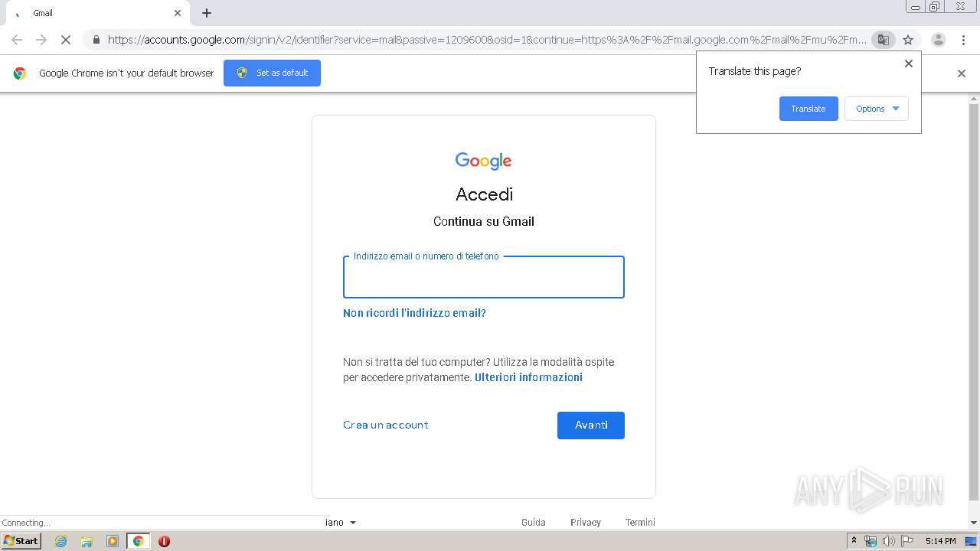
Task: Open the Termini footer link
Action: coord(640,523)
